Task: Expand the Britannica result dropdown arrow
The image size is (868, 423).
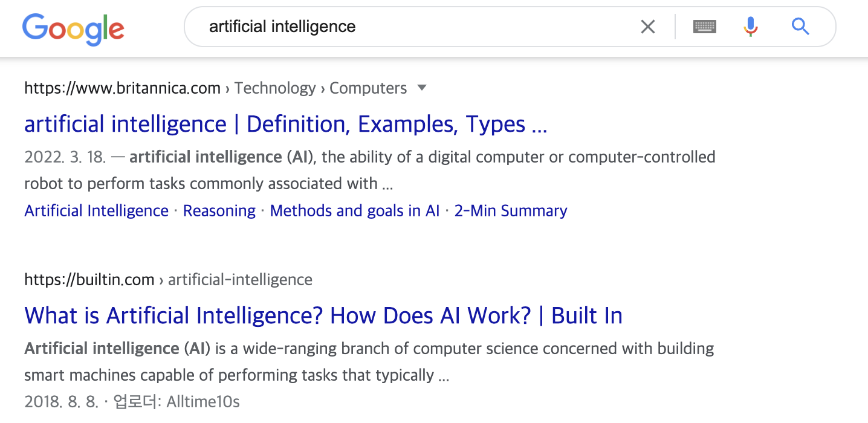Action: coord(422,88)
